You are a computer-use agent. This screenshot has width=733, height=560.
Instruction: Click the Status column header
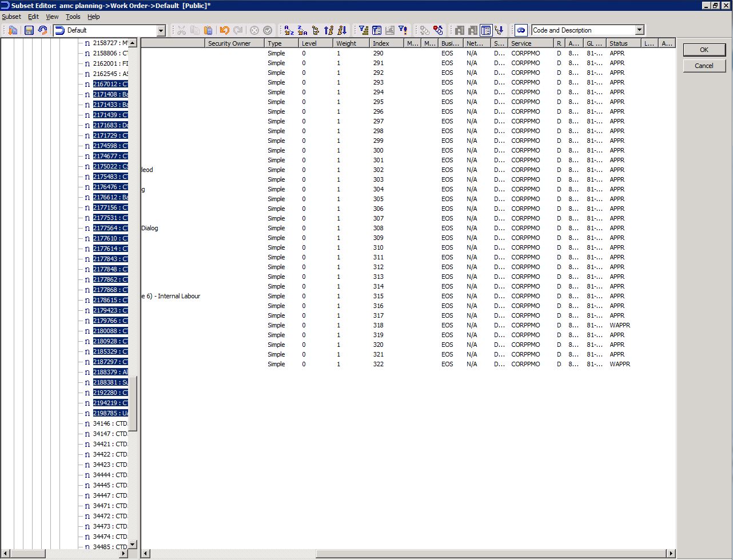pyautogui.click(x=624, y=43)
